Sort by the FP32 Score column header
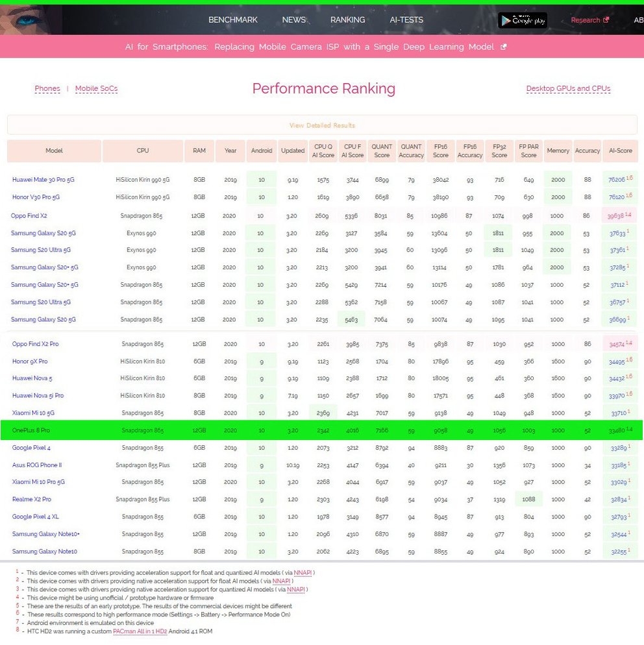The height and width of the screenshot is (645, 644). point(500,151)
